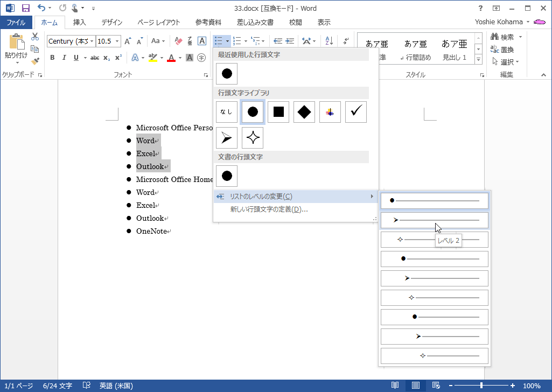Collapse the ribbon with the chevron
552x392 pixels.
tap(543, 75)
